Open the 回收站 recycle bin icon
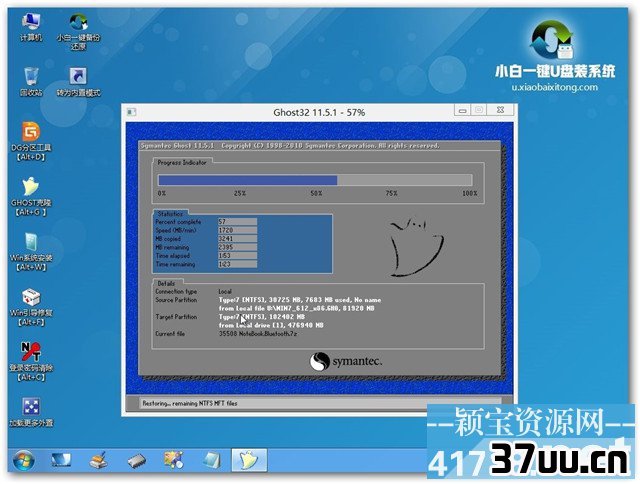The image size is (640, 484). [31, 82]
